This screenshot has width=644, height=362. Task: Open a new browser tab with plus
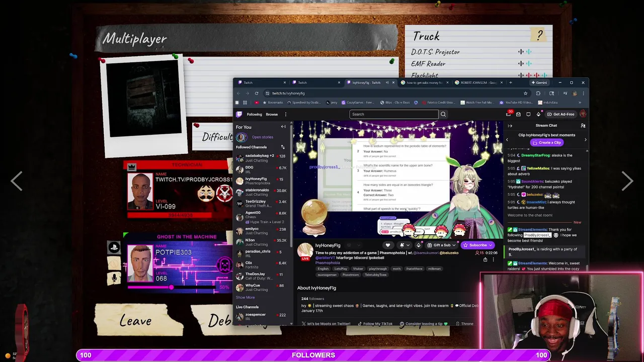tap(510, 82)
